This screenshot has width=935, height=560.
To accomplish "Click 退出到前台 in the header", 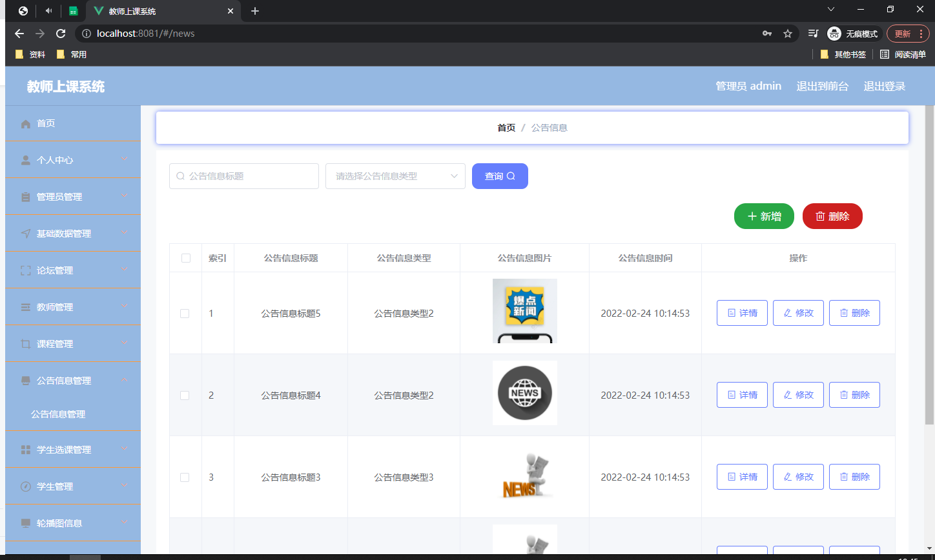I will click(823, 86).
